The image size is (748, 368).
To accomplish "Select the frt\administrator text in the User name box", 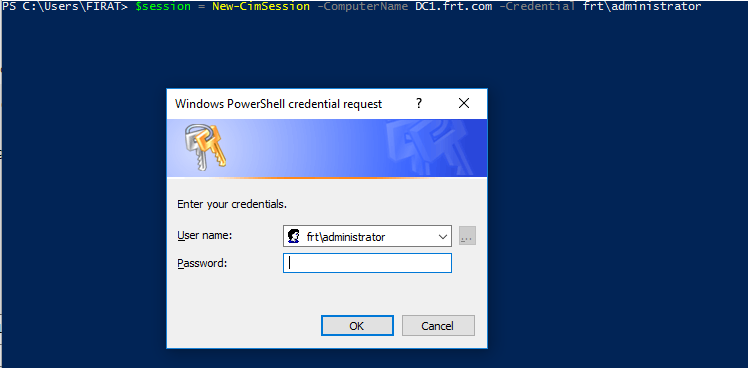I will (346, 237).
